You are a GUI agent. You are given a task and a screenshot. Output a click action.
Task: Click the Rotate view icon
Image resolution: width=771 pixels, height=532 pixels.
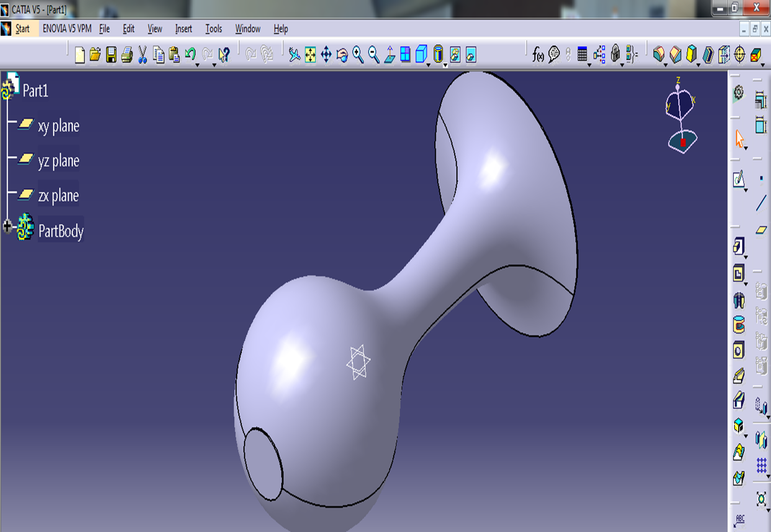tap(342, 55)
